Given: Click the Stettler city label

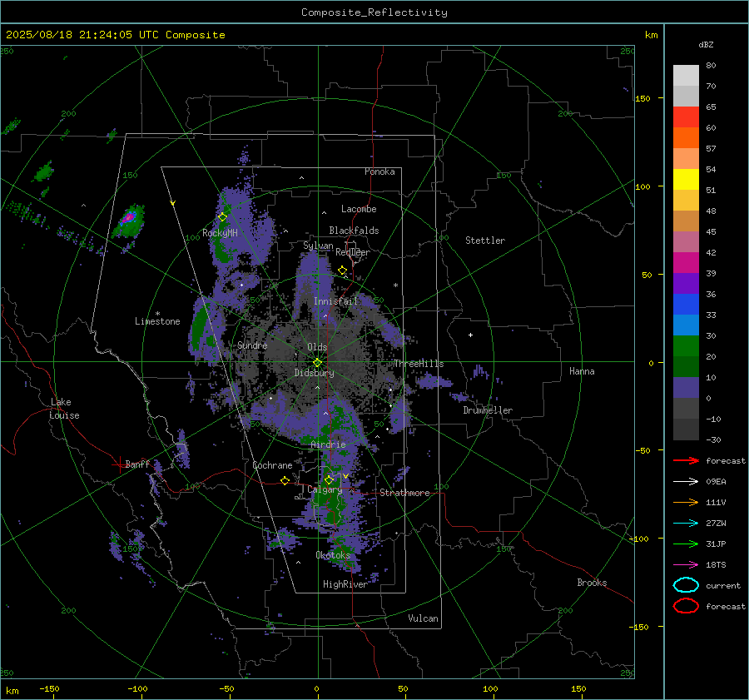Looking at the screenshot, I should (485, 241).
